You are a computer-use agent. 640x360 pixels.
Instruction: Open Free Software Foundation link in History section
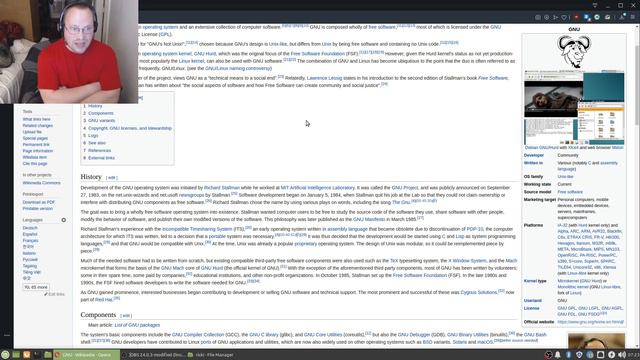pos(420,276)
